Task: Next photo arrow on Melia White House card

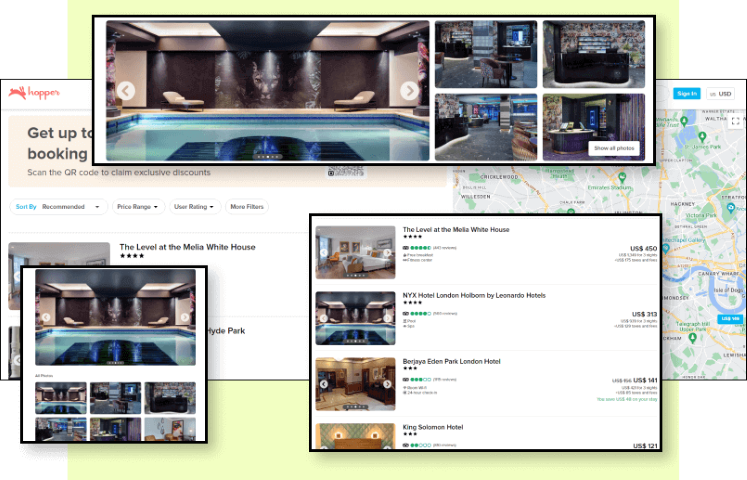Action: point(387,253)
